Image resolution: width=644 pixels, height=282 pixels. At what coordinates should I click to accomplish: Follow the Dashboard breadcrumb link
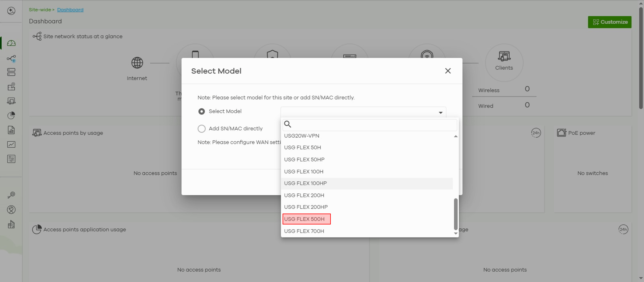(x=70, y=10)
